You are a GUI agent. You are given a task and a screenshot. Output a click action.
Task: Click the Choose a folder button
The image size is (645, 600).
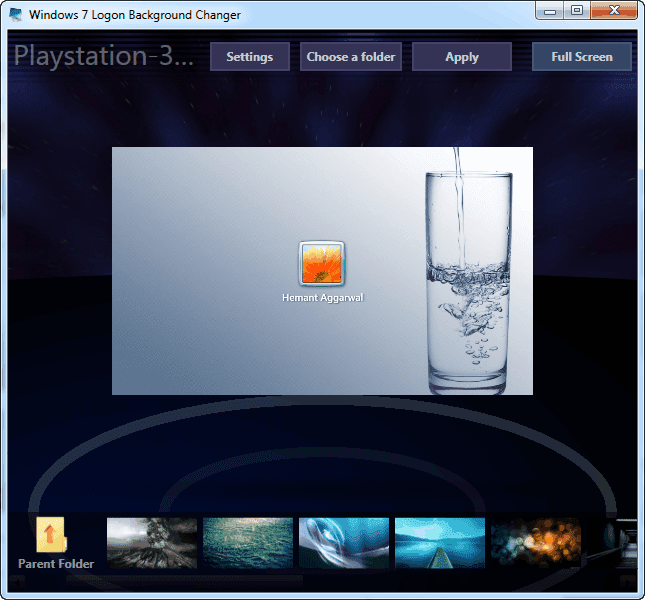(x=350, y=57)
